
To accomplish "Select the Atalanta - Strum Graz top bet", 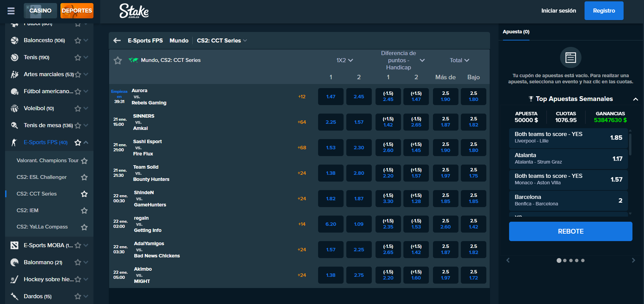I will [568, 159].
